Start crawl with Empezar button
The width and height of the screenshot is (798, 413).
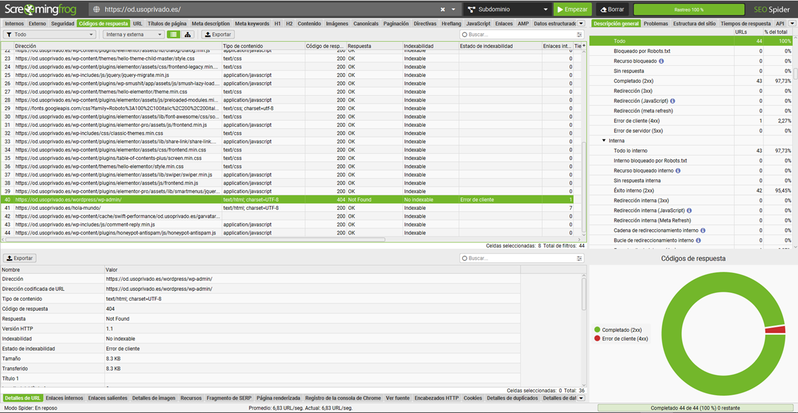(x=573, y=9)
